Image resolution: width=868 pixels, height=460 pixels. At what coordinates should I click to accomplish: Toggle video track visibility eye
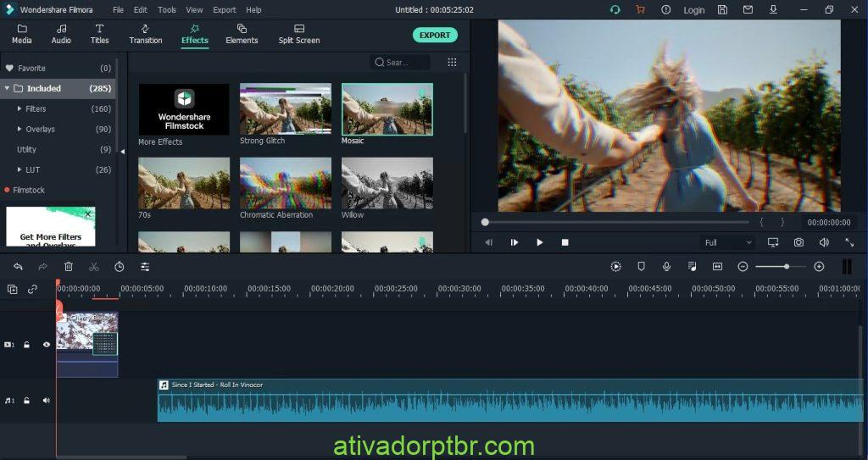click(46, 344)
